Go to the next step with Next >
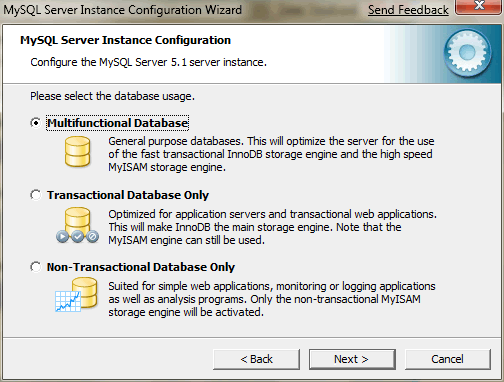 352,359
